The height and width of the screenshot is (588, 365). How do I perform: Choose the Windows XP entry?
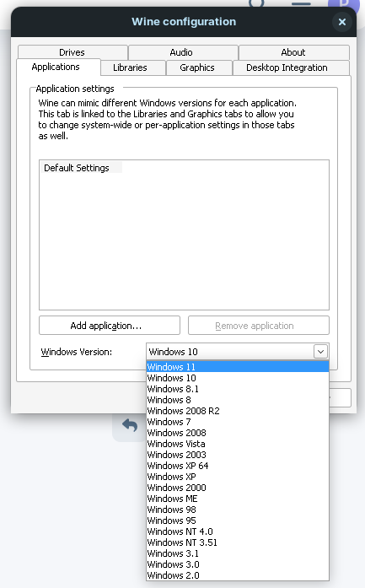point(238,477)
